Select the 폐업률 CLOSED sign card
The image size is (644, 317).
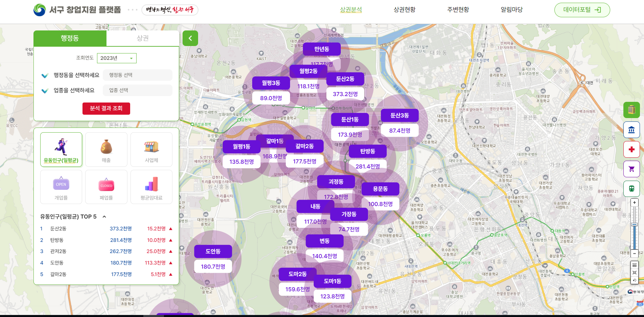tap(106, 187)
